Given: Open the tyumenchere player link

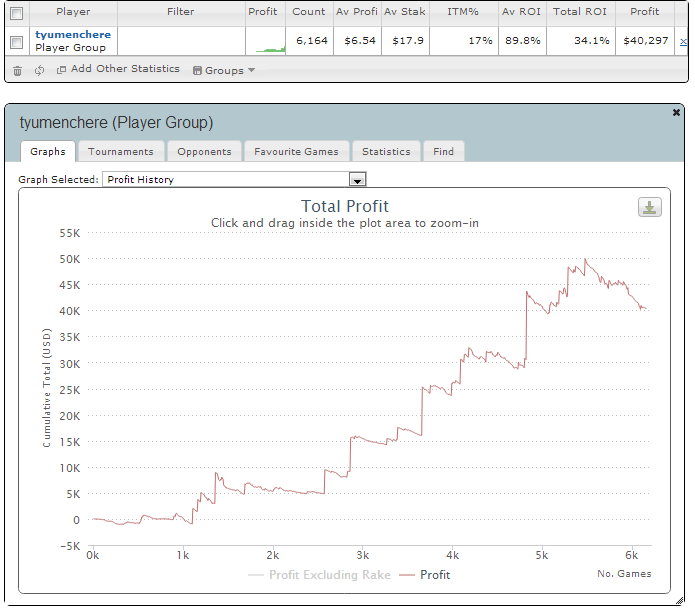Looking at the screenshot, I should 73,34.
